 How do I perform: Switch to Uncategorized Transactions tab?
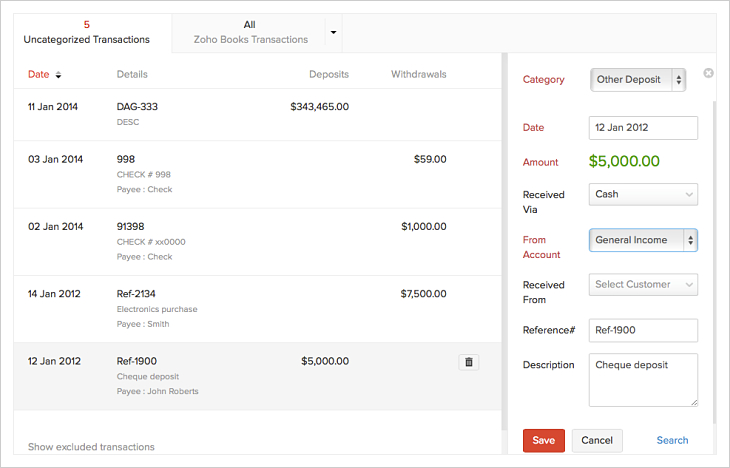coord(87,32)
